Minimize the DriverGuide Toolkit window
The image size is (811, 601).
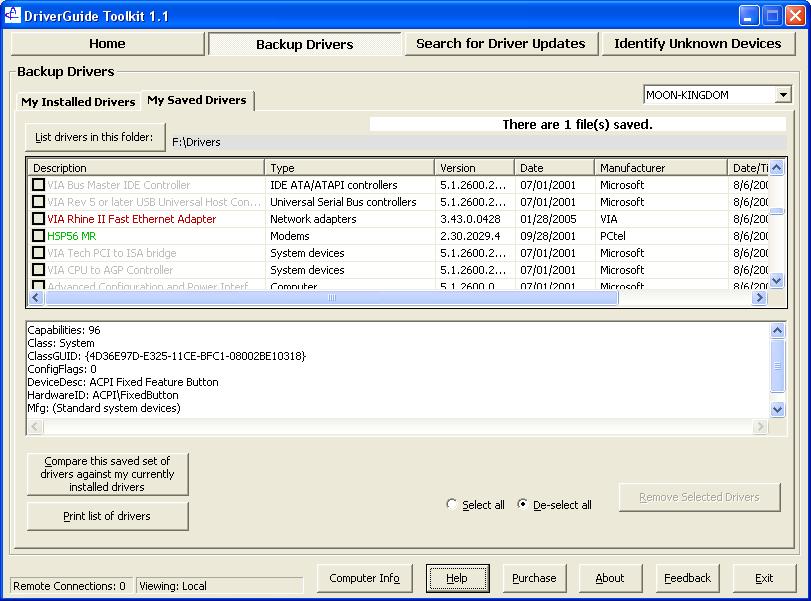pyautogui.click(x=748, y=16)
